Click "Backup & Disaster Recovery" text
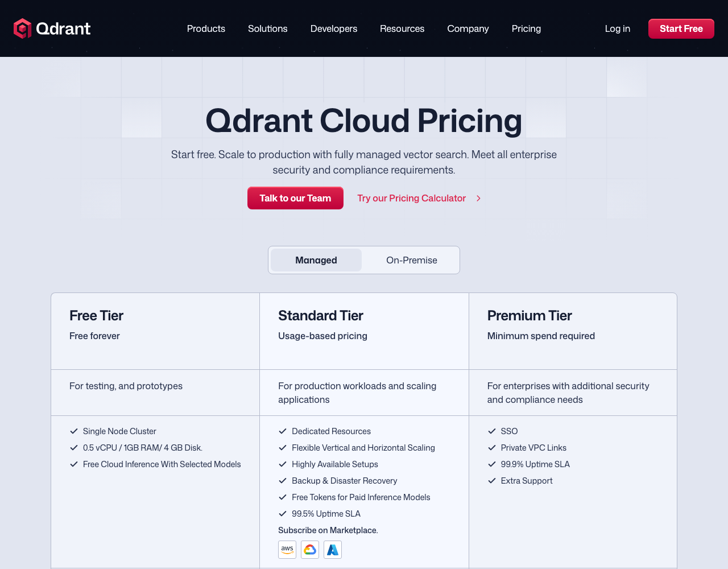This screenshot has height=569, width=728. pyautogui.click(x=345, y=481)
